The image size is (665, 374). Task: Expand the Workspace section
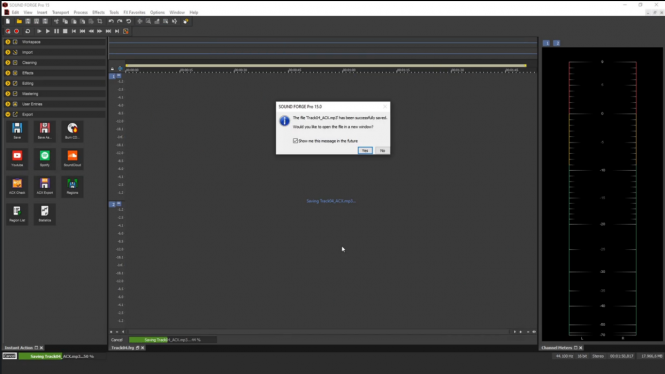pos(8,42)
